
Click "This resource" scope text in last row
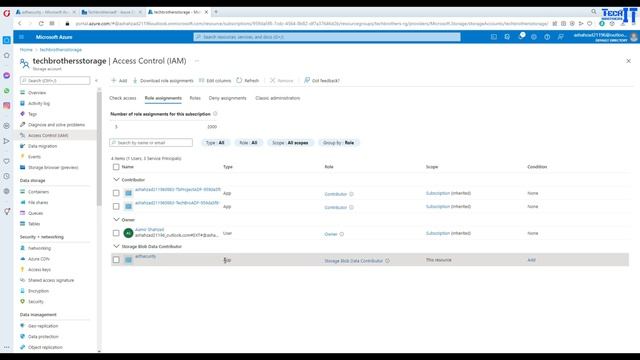tap(438, 260)
